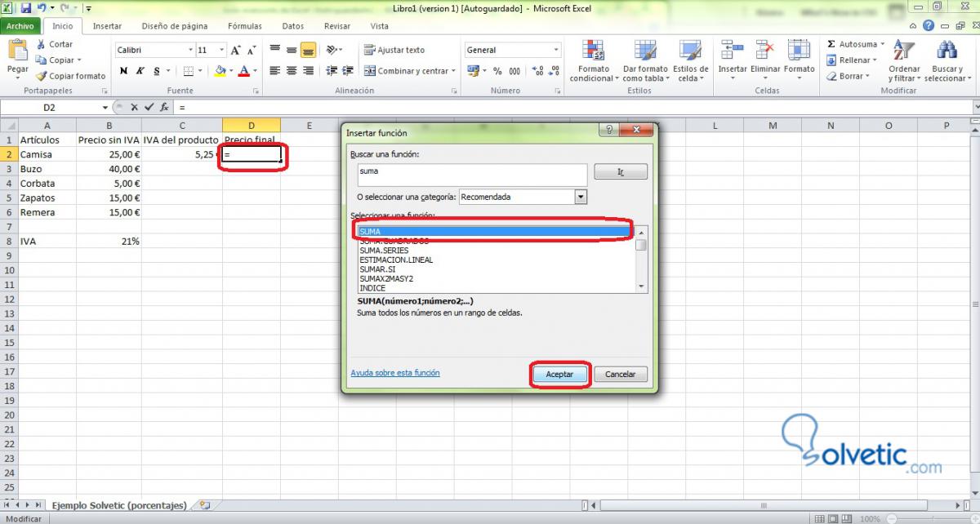The image size is (980, 524).
Task: Click the Undo arrow icon
Action: 41,7
